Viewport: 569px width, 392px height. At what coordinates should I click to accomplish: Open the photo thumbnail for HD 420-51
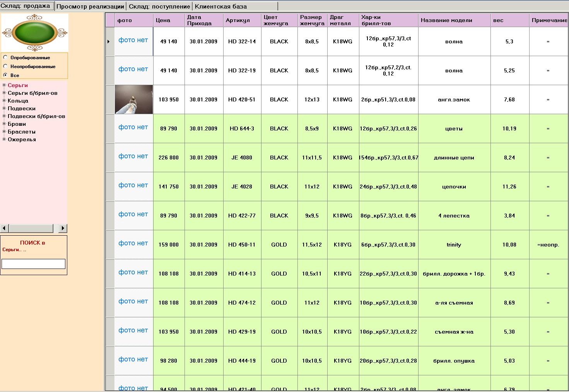134,99
